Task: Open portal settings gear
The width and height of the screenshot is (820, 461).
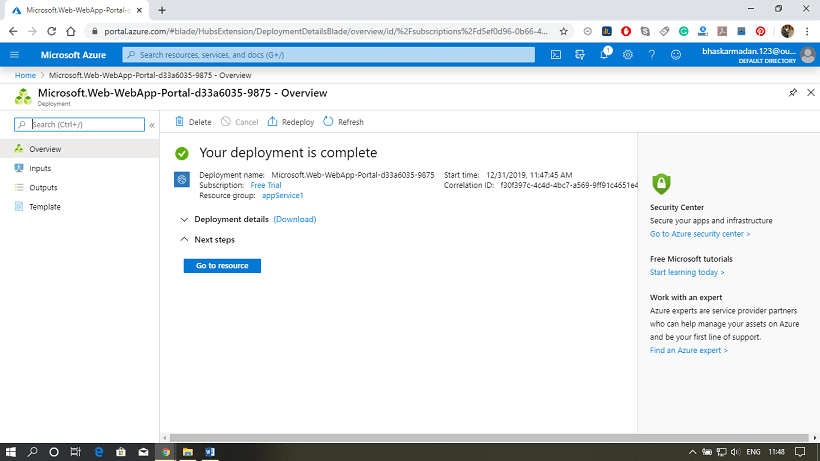Action: tap(628, 55)
